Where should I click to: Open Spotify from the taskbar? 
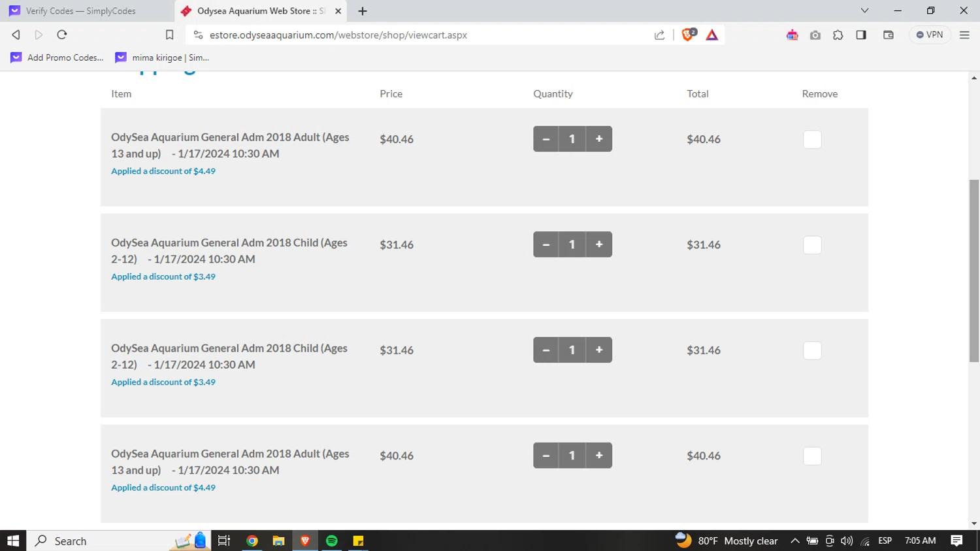(x=332, y=541)
